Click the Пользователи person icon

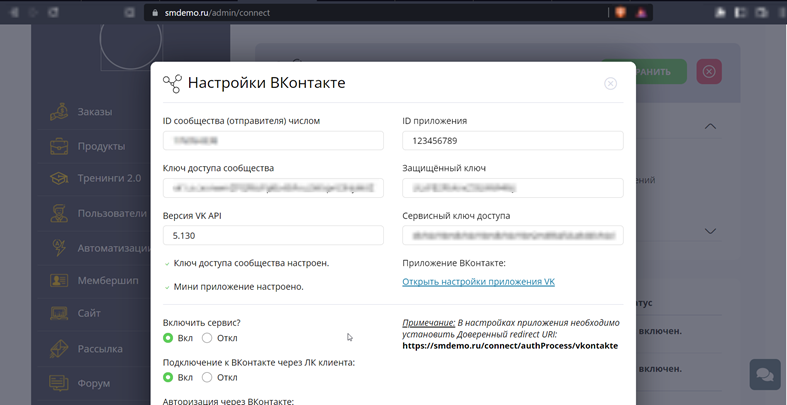tap(59, 213)
